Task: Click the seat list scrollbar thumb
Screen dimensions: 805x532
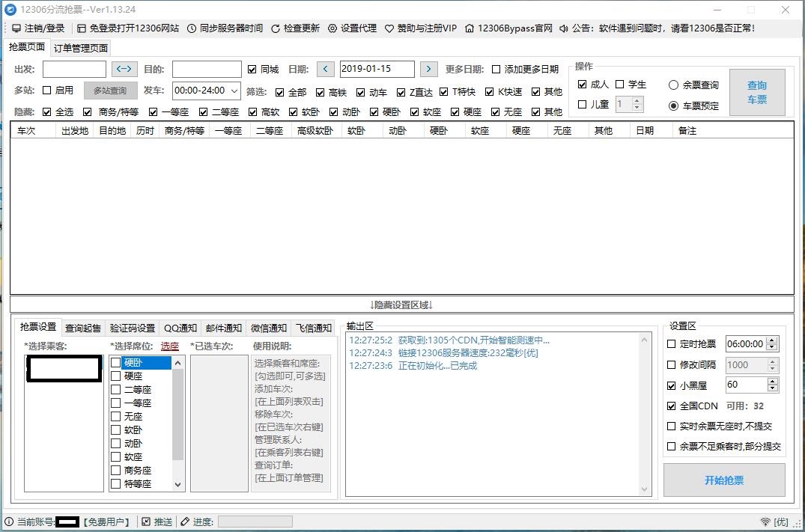Action: [178, 415]
